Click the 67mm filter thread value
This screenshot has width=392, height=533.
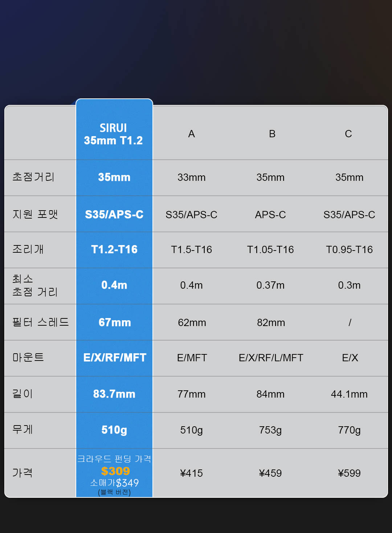pyautogui.click(x=115, y=322)
